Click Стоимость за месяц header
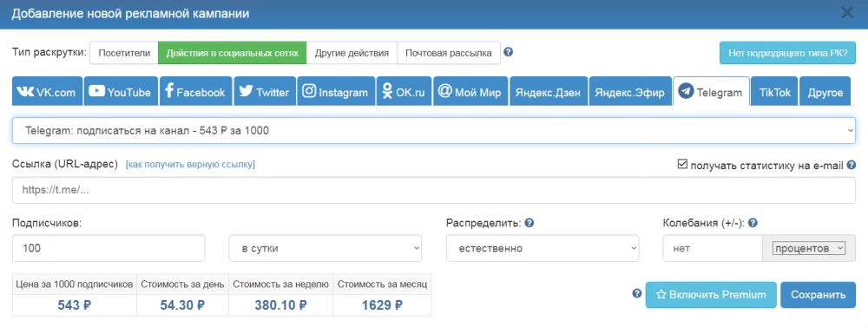Image resolution: width=868 pixels, height=327 pixels. (383, 284)
